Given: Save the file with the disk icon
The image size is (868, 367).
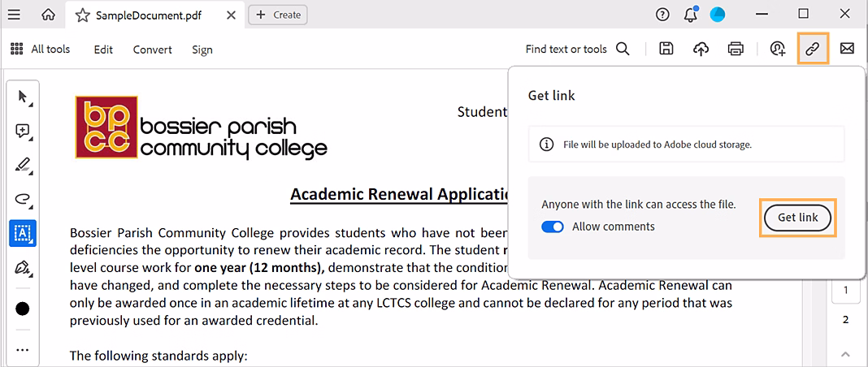Looking at the screenshot, I should [x=666, y=49].
